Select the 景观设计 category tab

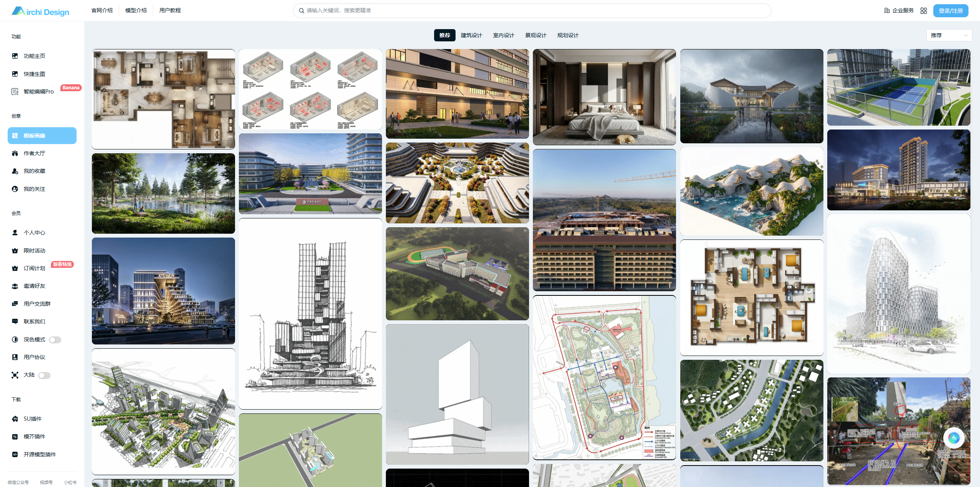(536, 35)
